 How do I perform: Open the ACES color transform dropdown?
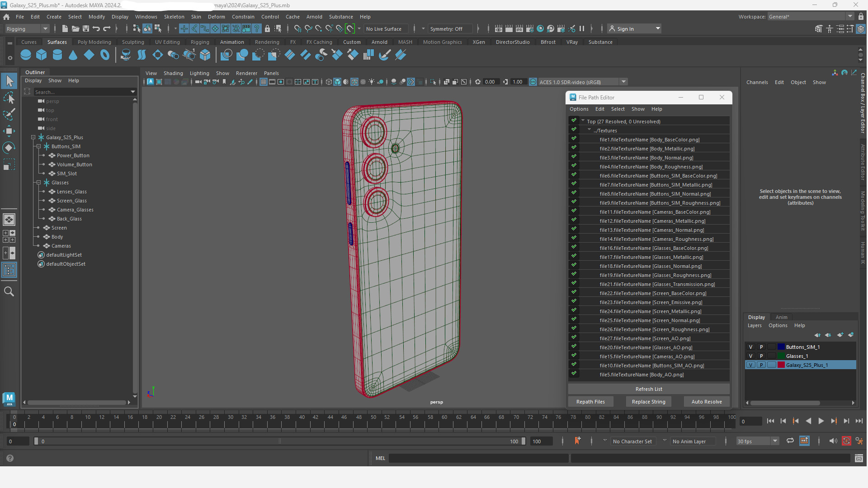click(x=623, y=82)
